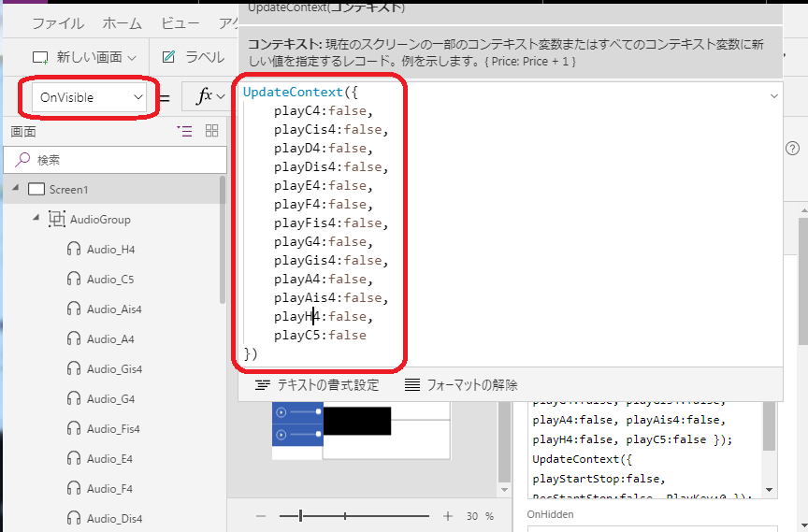The image size is (808, 532).
Task: Click the lower audio play button on canvas
Action: [281, 435]
